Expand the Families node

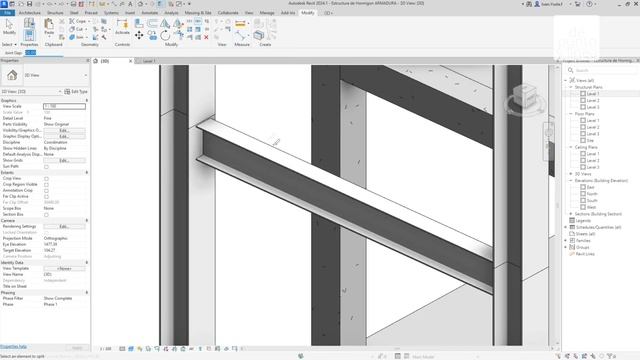566,240
